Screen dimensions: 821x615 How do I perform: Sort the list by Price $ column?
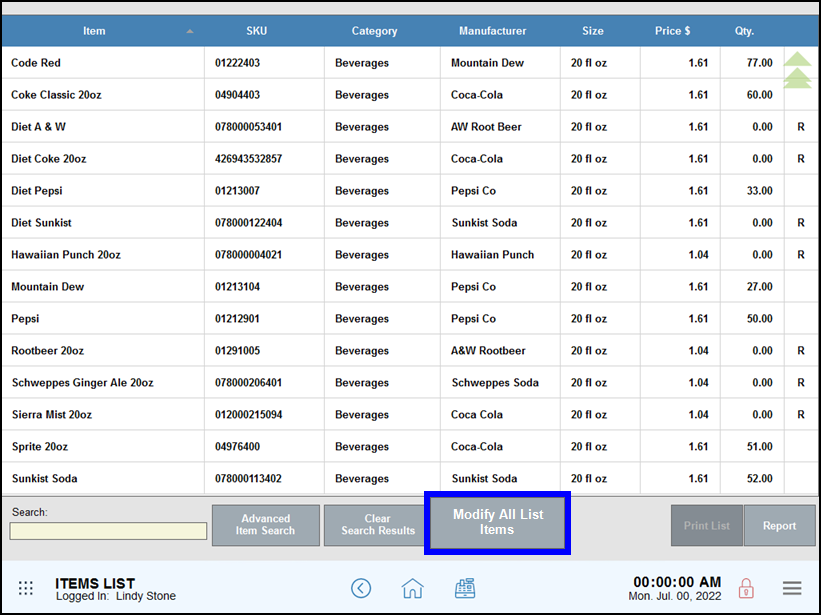pos(672,31)
